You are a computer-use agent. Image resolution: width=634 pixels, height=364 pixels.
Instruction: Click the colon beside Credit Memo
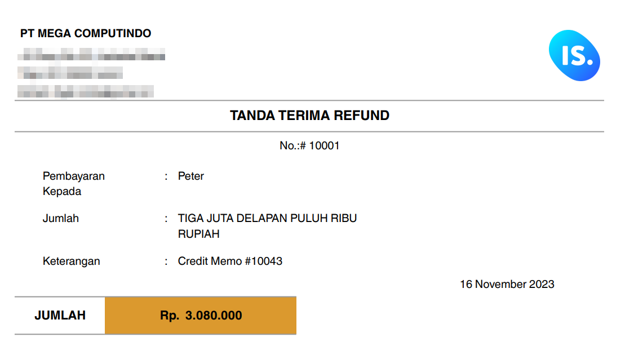166,262
